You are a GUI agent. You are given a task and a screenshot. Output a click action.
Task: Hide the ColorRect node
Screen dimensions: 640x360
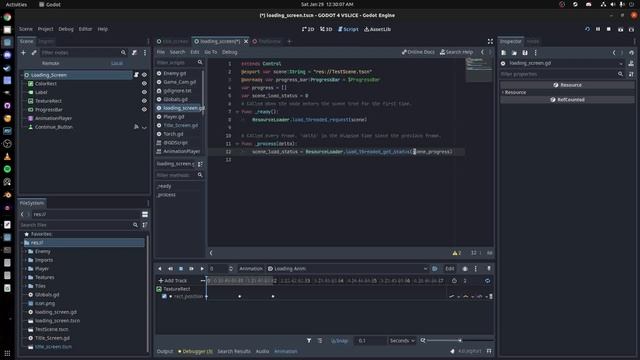point(144,84)
